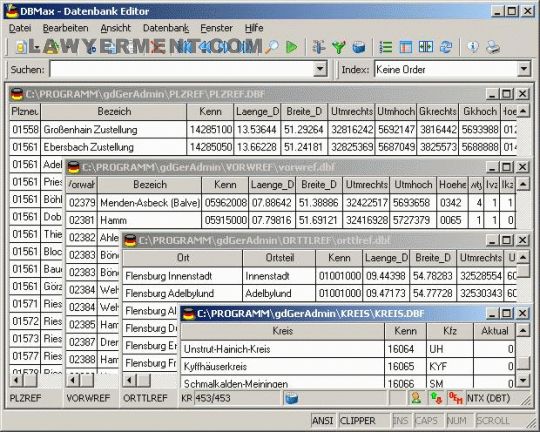The image size is (540, 432).
Task: Click scroll up arrow in vorwref window
Action: point(523,185)
